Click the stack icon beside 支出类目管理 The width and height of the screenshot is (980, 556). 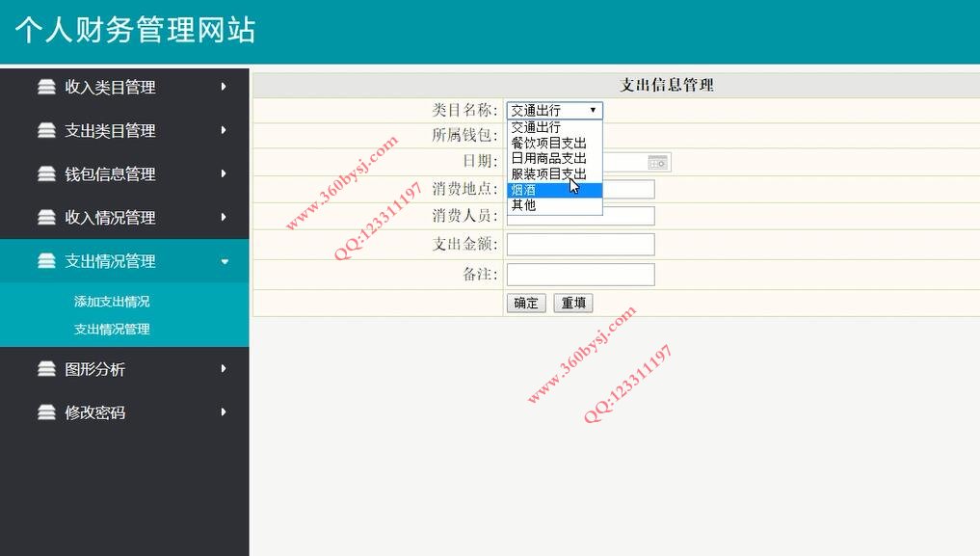[46, 130]
